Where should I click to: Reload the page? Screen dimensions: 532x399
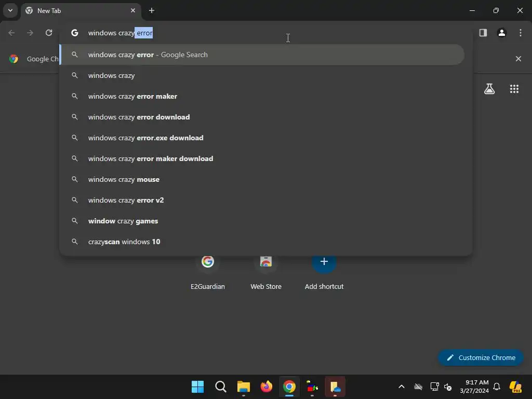click(x=49, y=33)
